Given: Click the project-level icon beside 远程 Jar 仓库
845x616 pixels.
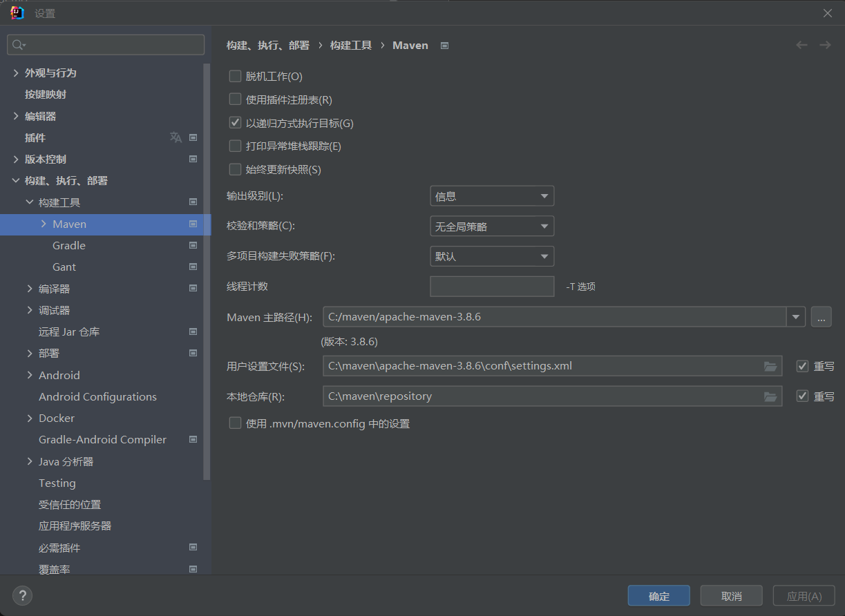Looking at the screenshot, I should click(x=193, y=331).
